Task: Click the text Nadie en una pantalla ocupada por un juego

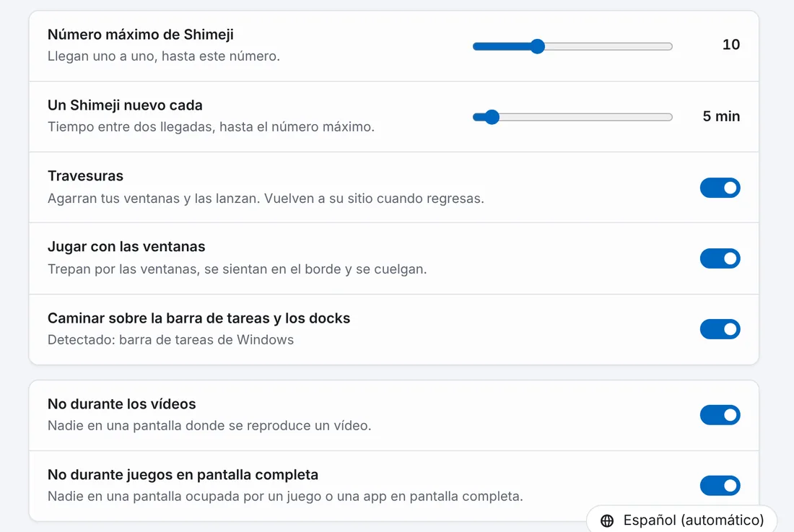Action: (285, 496)
